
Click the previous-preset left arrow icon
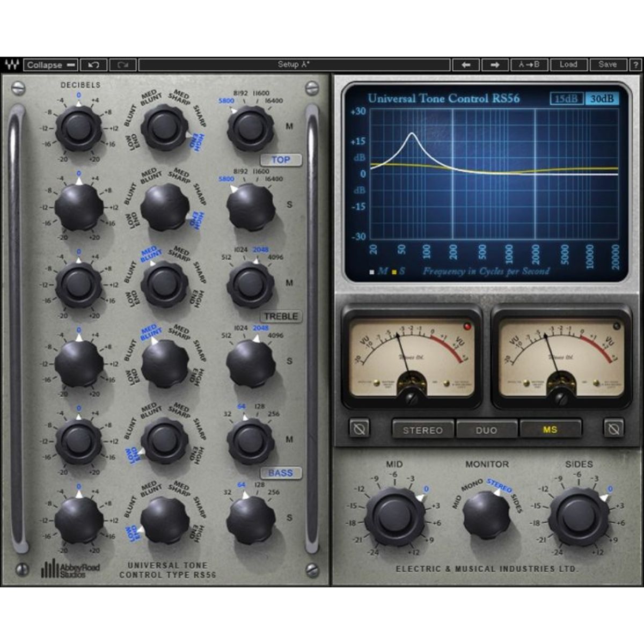[467, 64]
